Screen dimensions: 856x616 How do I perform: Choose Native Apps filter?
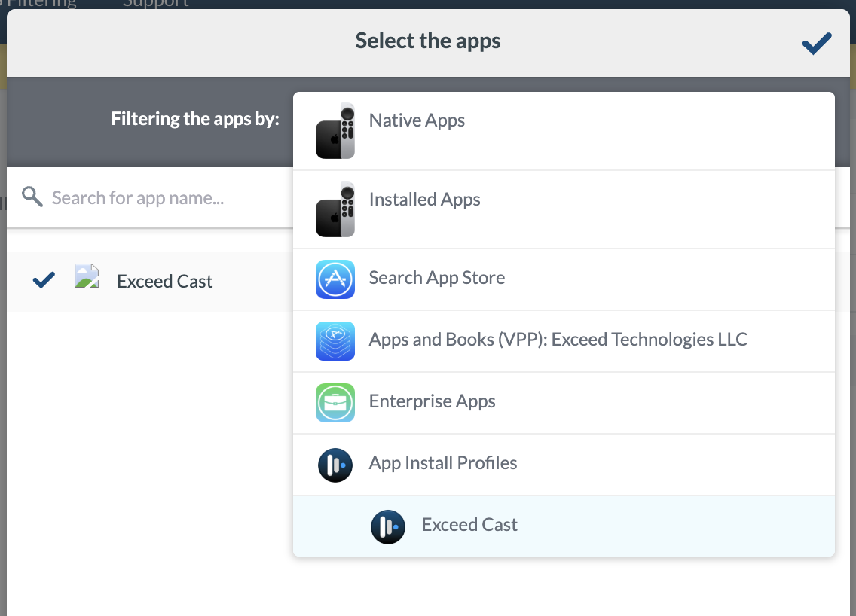pyautogui.click(x=564, y=131)
